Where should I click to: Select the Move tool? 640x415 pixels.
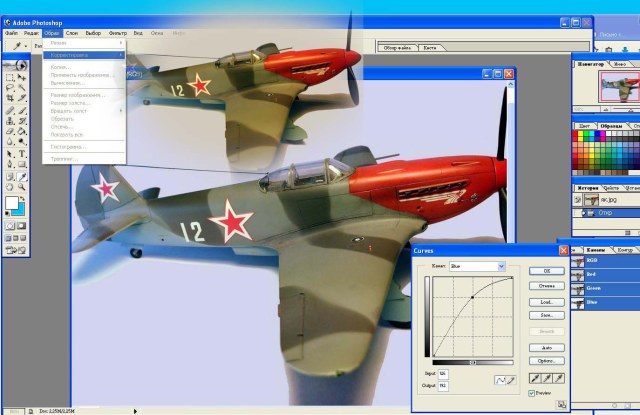point(22,77)
